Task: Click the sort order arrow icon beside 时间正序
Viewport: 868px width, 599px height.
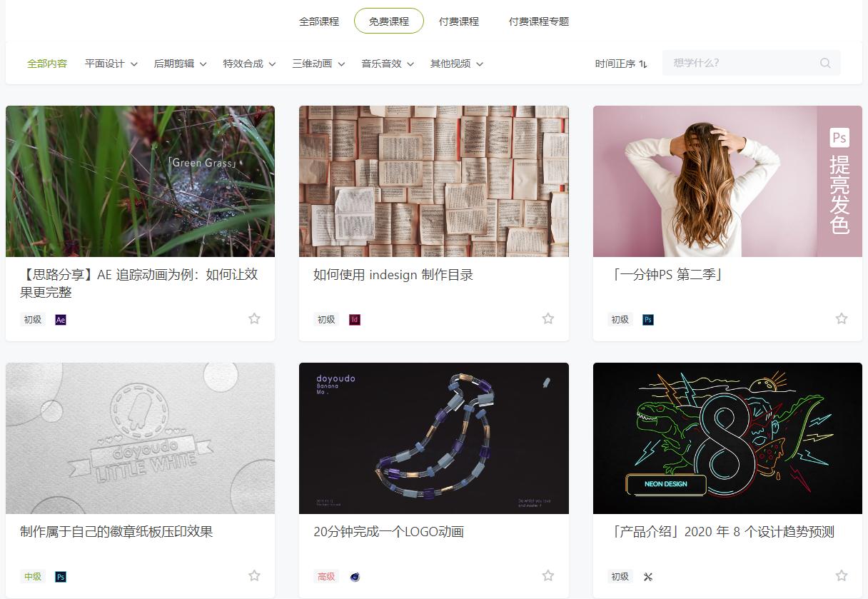Action: pos(643,64)
